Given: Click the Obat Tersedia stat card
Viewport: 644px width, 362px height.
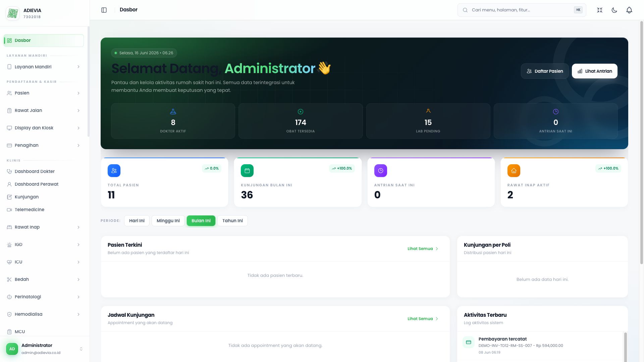Looking at the screenshot, I should coord(301,121).
